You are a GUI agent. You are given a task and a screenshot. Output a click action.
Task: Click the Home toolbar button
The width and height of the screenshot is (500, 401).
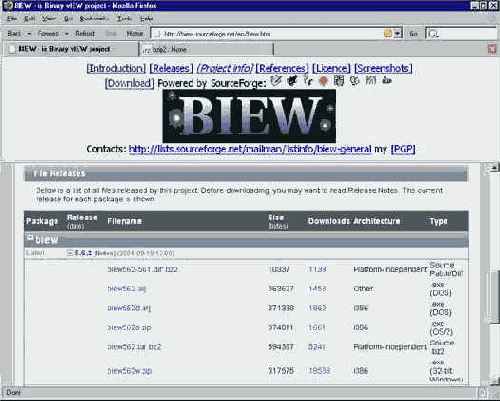point(135,34)
